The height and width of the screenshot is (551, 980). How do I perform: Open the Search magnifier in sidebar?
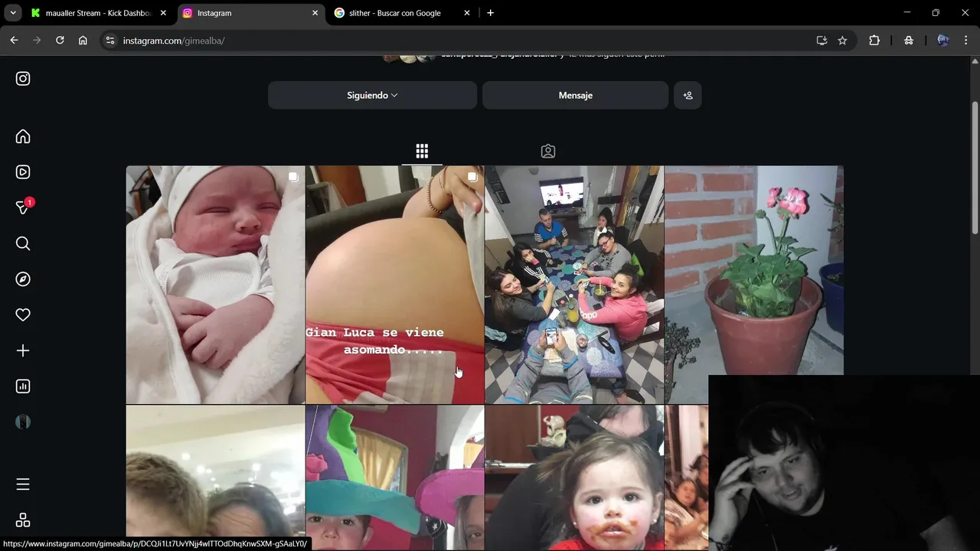tap(23, 243)
